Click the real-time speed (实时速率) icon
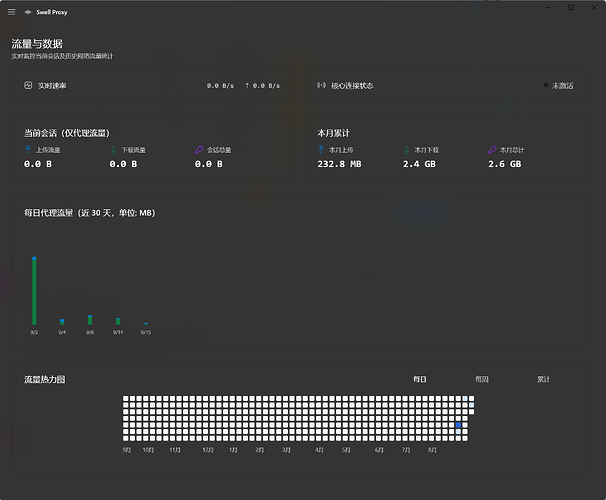The width and height of the screenshot is (606, 500). point(28,85)
